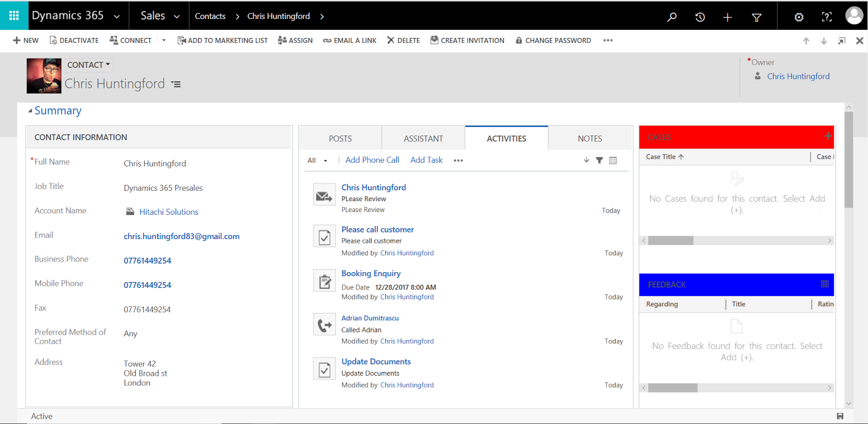Open the CONTACT form selector dropdown
The image size is (868, 424).
(89, 65)
